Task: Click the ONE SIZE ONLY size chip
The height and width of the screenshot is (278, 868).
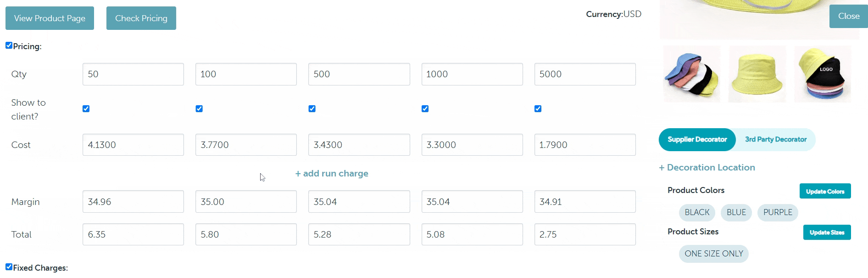Action: pos(713,254)
